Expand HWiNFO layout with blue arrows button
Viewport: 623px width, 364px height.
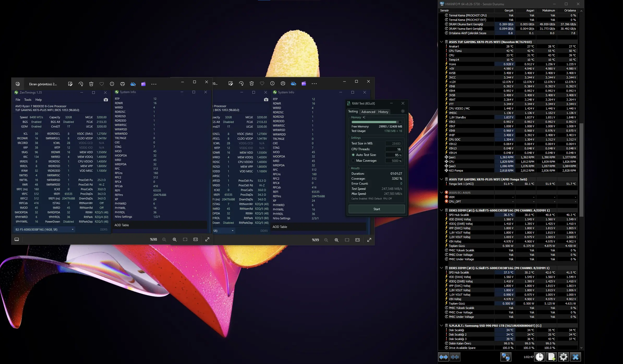(x=444, y=357)
